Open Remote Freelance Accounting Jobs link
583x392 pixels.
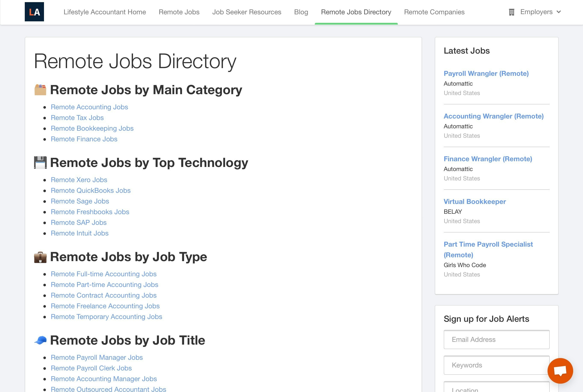[105, 306]
